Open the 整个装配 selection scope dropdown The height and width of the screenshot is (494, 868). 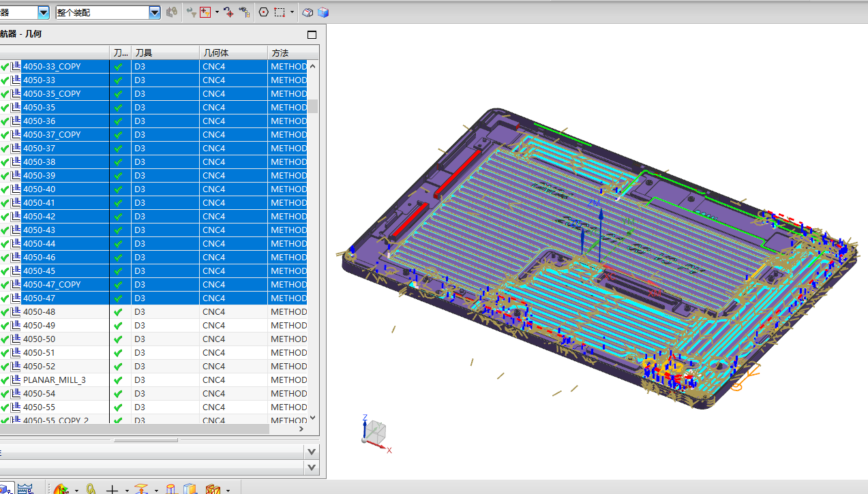tap(154, 12)
